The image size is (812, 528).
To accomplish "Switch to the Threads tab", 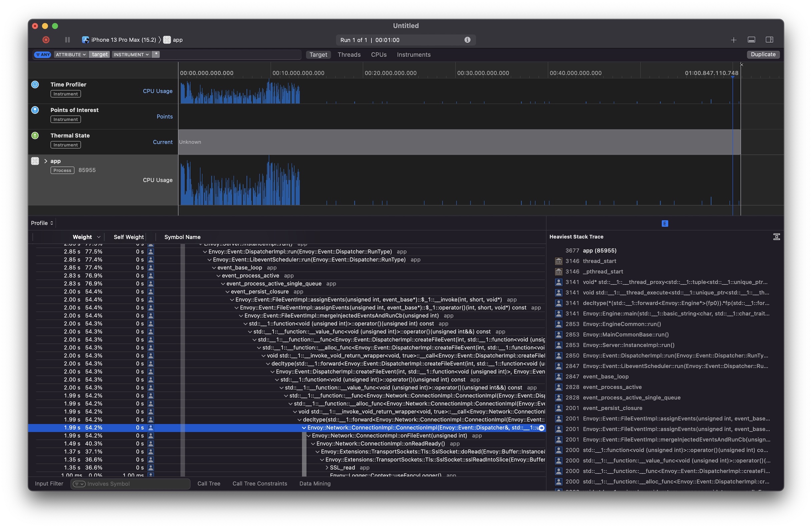I will pos(349,55).
